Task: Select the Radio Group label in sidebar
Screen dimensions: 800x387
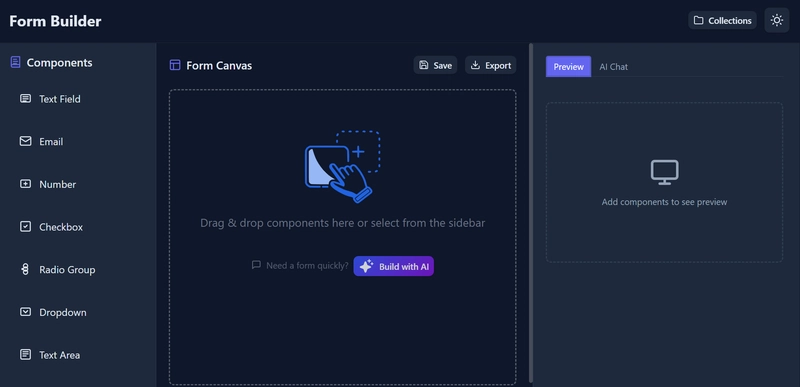Action: coord(67,270)
